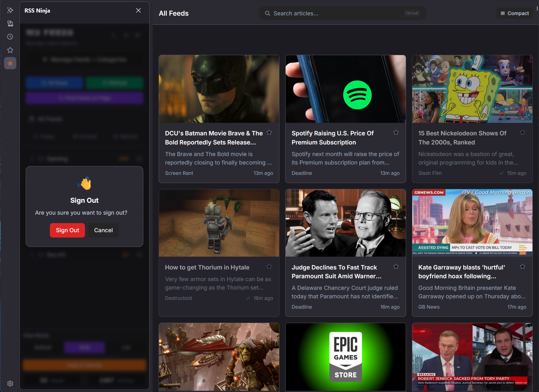Open the feeds collection icon in sidebar
This screenshot has width=539, height=392.
[10, 23]
